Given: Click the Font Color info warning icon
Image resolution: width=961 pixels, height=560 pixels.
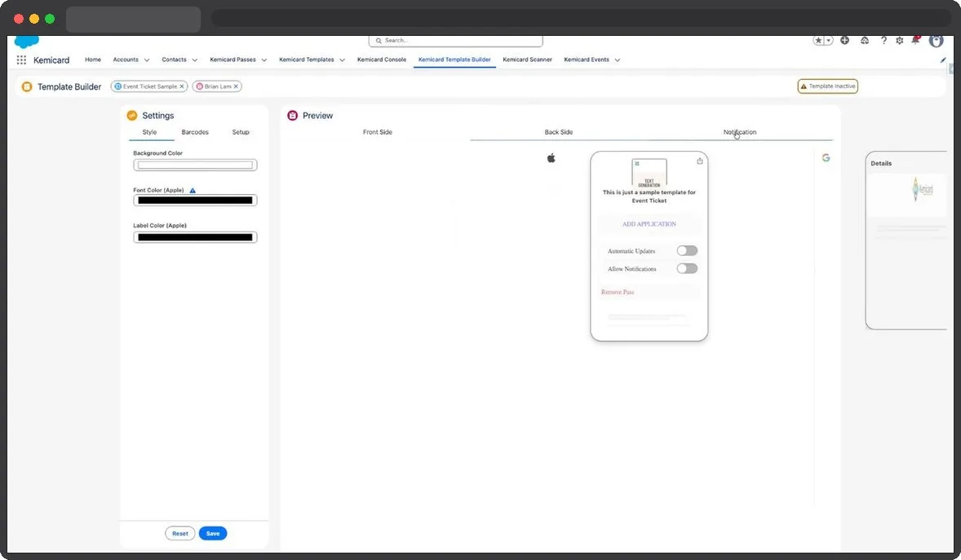Looking at the screenshot, I should (x=193, y=191).
